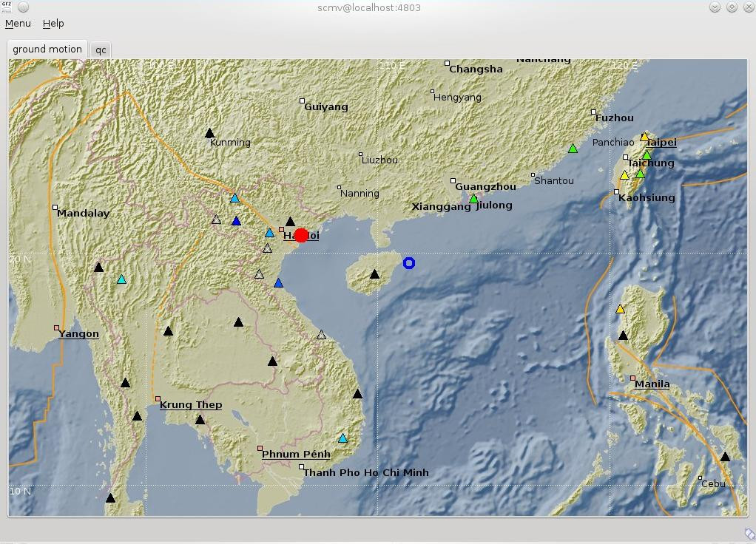756x544 pixels.
Task: Click the green station triangle near Jiulong
Action: point(473,199)
